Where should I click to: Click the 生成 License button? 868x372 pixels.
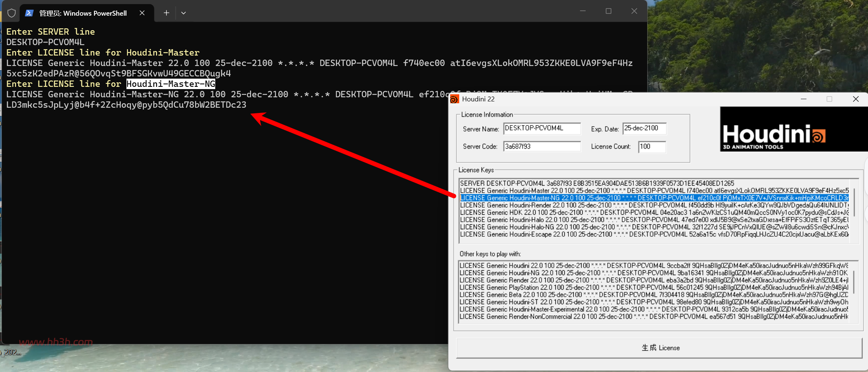[659, 348]
